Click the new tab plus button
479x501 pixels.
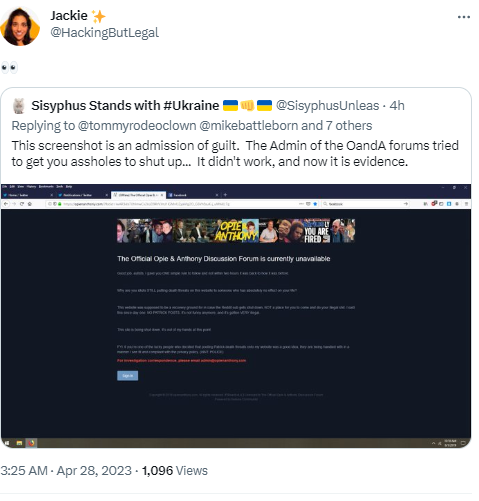coord(225,195)
